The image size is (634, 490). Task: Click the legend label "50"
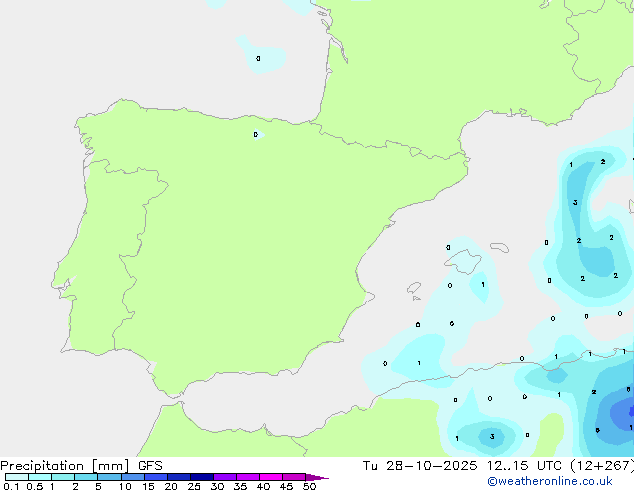(x=310, y=486)
